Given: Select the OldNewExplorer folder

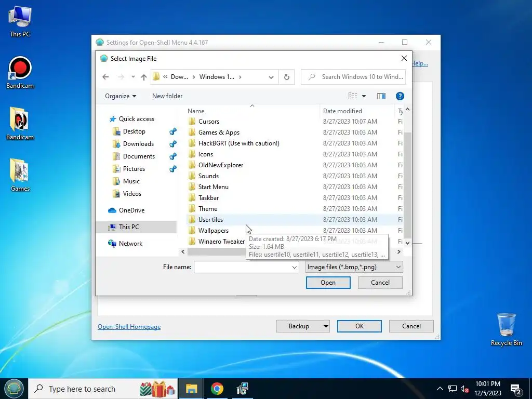Looking at the screenshot, I should 220,165.
